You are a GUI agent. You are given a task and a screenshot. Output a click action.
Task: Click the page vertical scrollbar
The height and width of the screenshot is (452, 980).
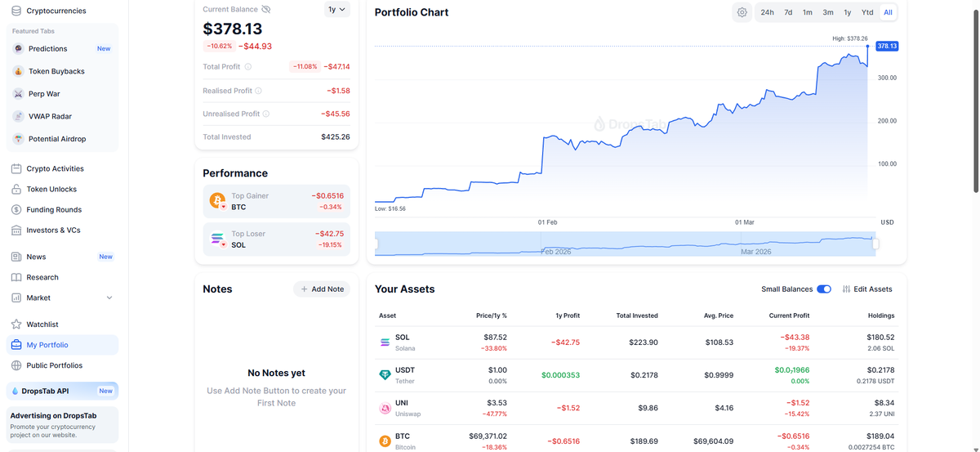coord(975,98)
